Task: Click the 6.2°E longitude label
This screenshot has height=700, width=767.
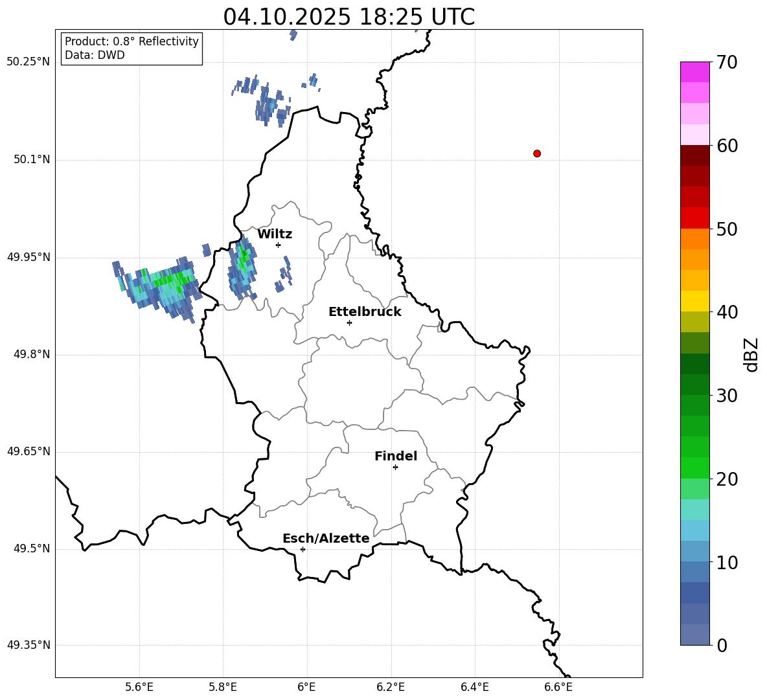Action: pos(391,687)
